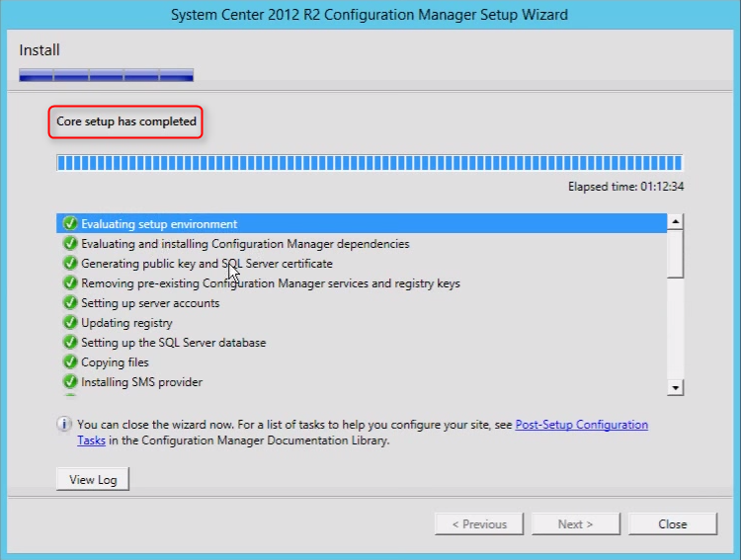Click the Core setup has completed status text
Image resolution: width=741 pixels, height=560 pixels.
point(126,121)
